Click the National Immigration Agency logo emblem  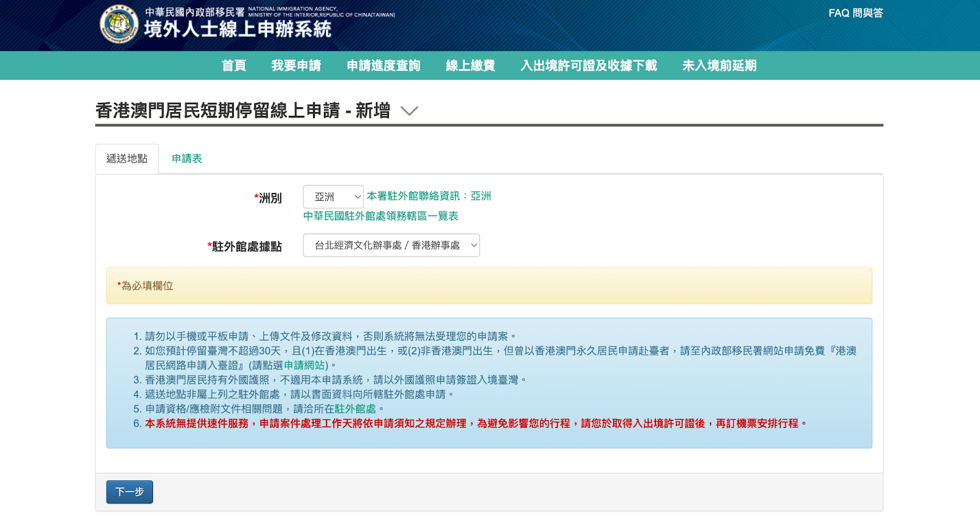(x=119, y=25)
